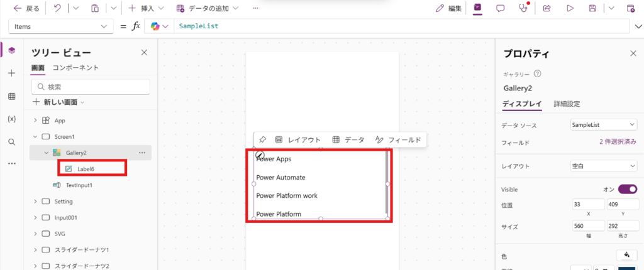Open the property selector dropdown showing Items
This screenshot has width=644, height=270.
(61, 26)
